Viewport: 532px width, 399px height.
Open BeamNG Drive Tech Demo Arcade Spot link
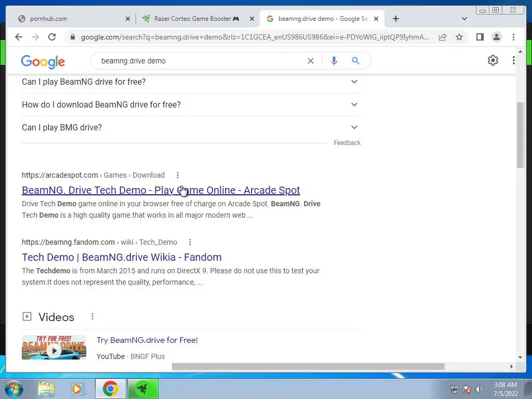tap(161, 190)
